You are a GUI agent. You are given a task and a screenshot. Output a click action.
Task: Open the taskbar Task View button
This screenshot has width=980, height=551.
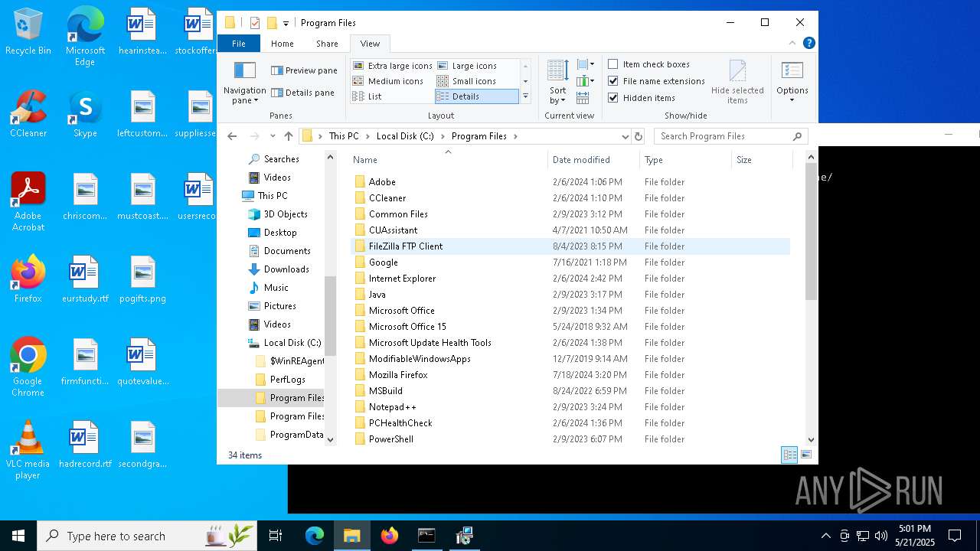276,536
